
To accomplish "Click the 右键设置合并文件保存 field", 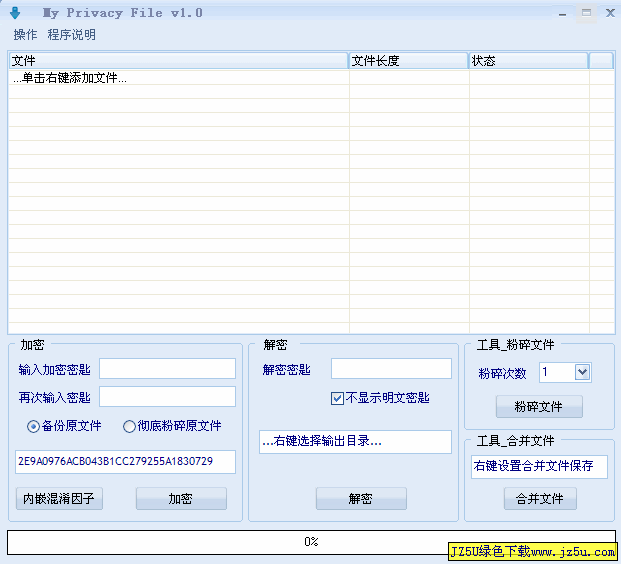I will [x=539, y=467].
